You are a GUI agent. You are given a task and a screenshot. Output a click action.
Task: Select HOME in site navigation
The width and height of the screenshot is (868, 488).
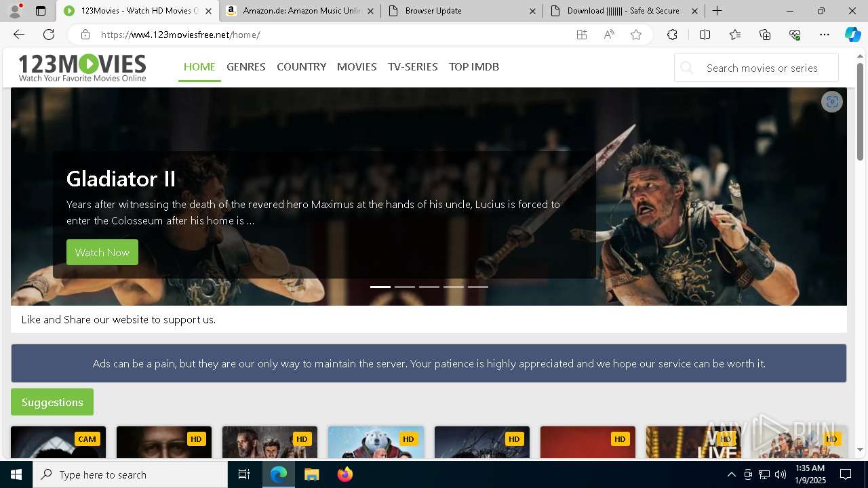(199, 66)
